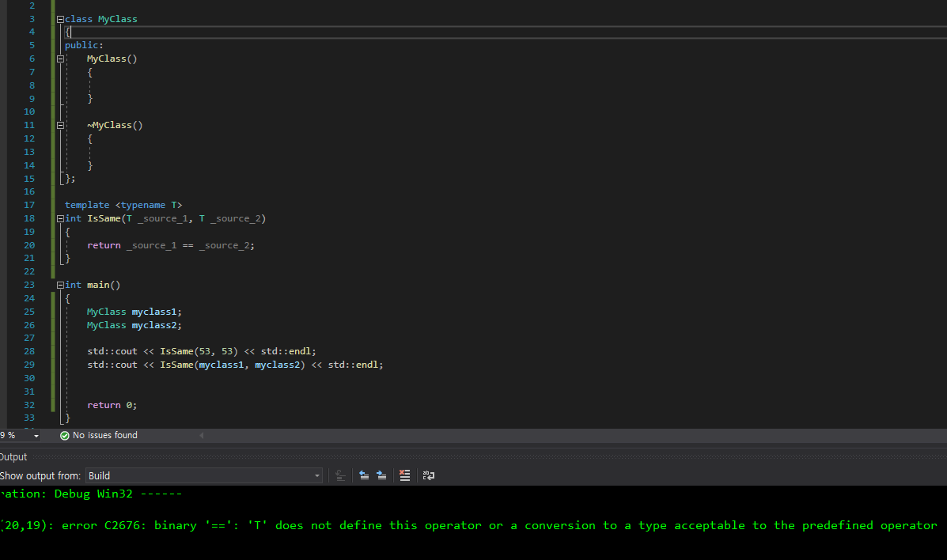Collapse the class MyClass code block
The width and height of the screenshot is (947, 560).
60,19
